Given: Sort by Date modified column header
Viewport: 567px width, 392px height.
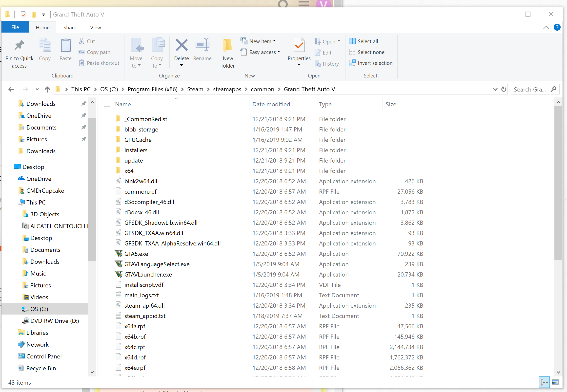Looking at the screenshot, I should [x=271, y=104].
